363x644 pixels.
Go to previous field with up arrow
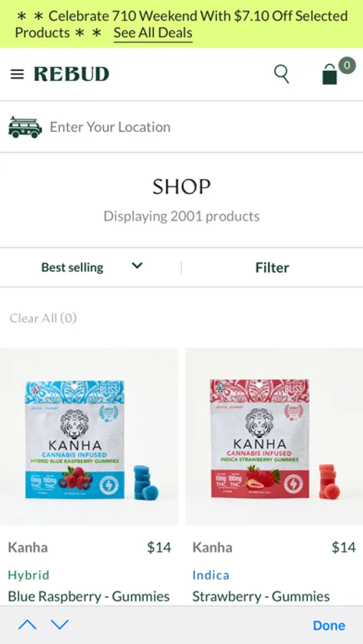coord(27,625)
